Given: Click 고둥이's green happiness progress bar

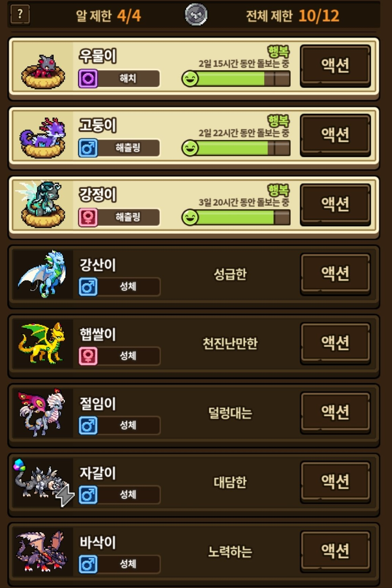Looking at the screenshot, I should pos(236,148).
